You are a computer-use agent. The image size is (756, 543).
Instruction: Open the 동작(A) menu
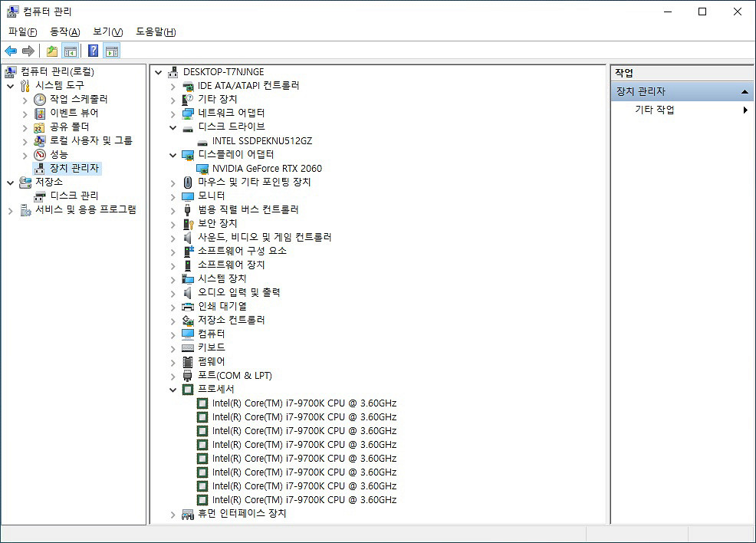tap(65, 31)
